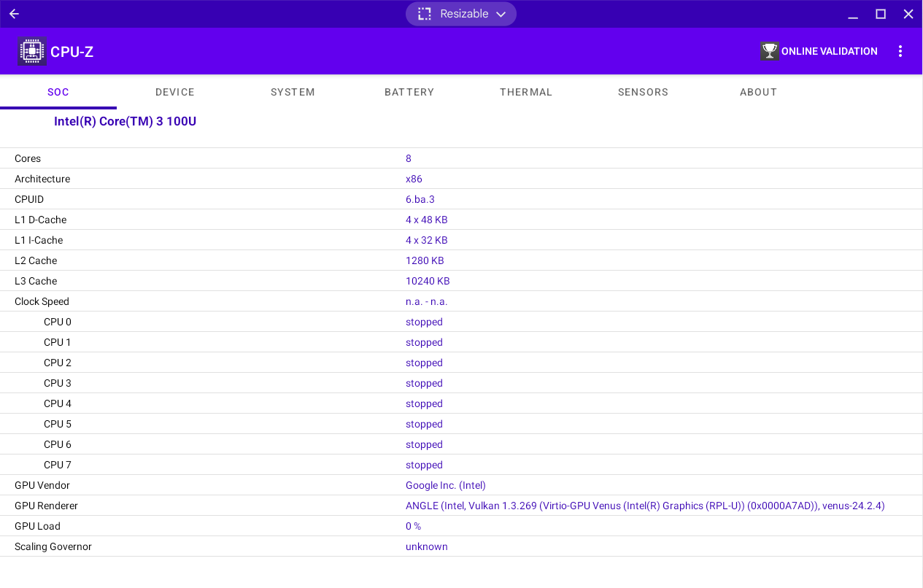Click the Architecture label
The width and height of the screenshot is (923, 588).
(42, 179)
